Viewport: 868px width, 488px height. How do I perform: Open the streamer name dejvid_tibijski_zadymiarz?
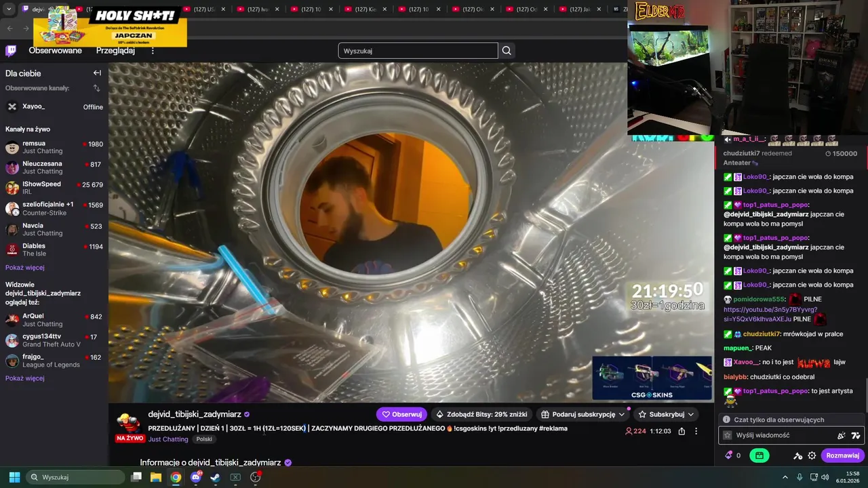[195, 414]
